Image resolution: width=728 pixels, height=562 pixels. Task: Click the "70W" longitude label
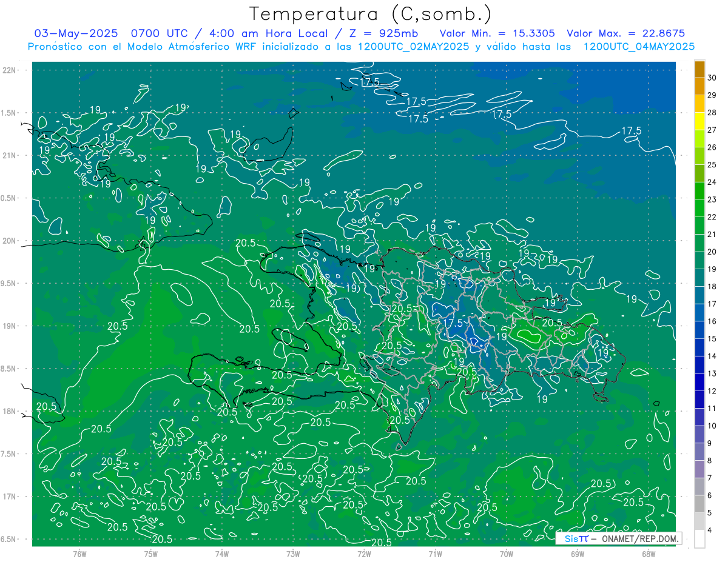(x=506, y=554)
